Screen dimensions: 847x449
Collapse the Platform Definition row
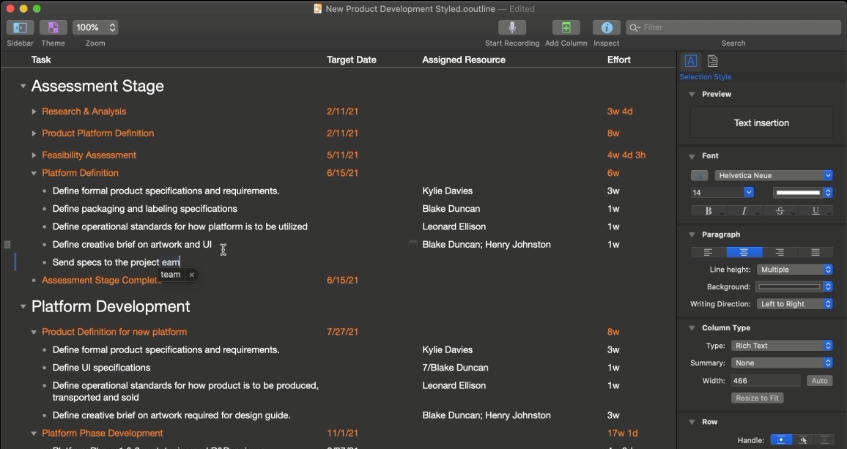[x=33, y=173]
